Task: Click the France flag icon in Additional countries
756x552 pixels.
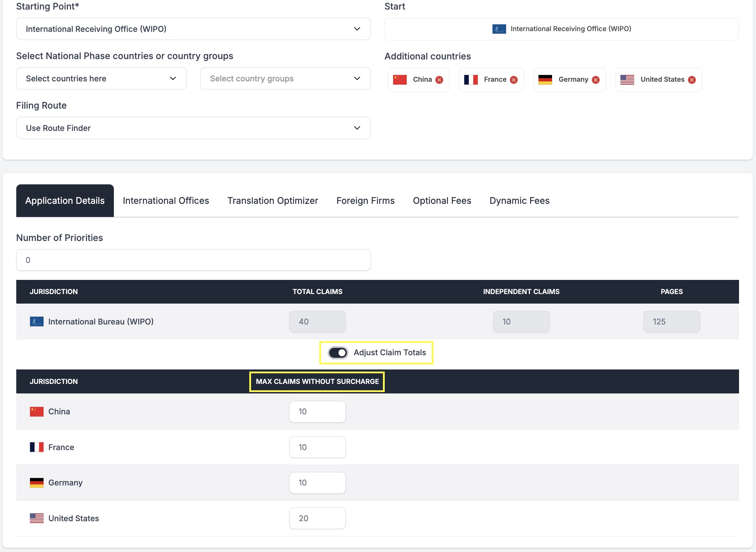Action: [x=471, y=80]
